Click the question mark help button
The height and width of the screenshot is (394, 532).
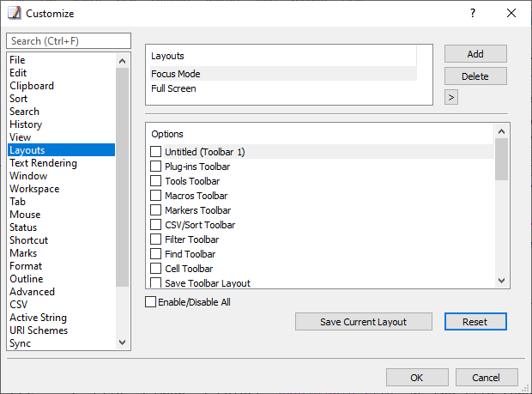pos(473,13)
